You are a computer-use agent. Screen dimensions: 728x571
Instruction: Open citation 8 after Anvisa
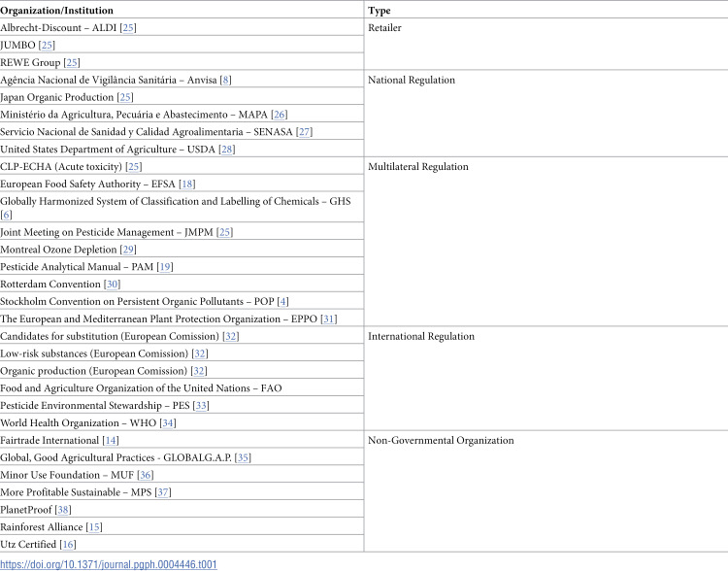click(225, 80)
